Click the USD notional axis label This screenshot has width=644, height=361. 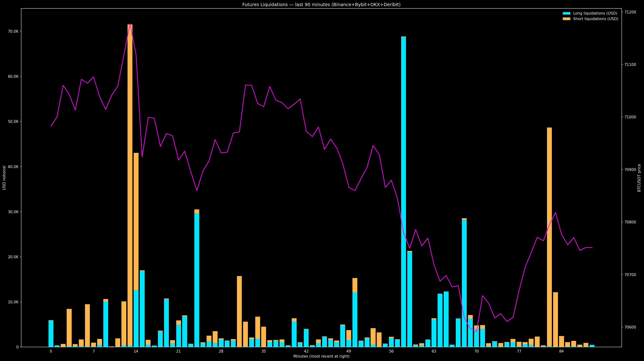4,178
